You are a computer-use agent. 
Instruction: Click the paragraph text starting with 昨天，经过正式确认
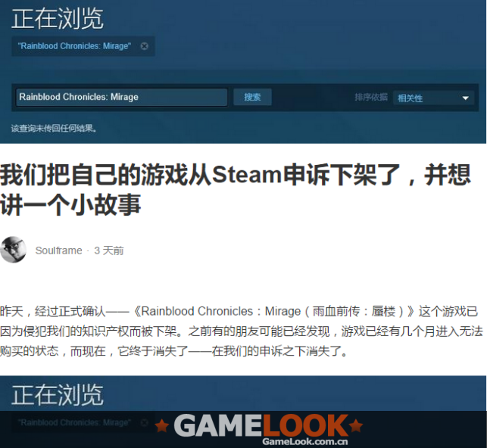[242, 331]
